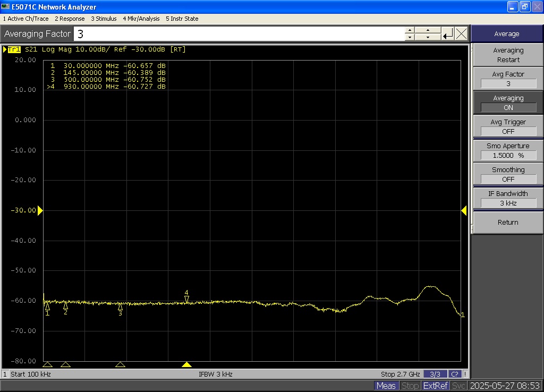This screenshot has width=544, height=392.
Task: Click marker 1 readout 30.000000 MHz row
Action: click(x=107, y=65)
